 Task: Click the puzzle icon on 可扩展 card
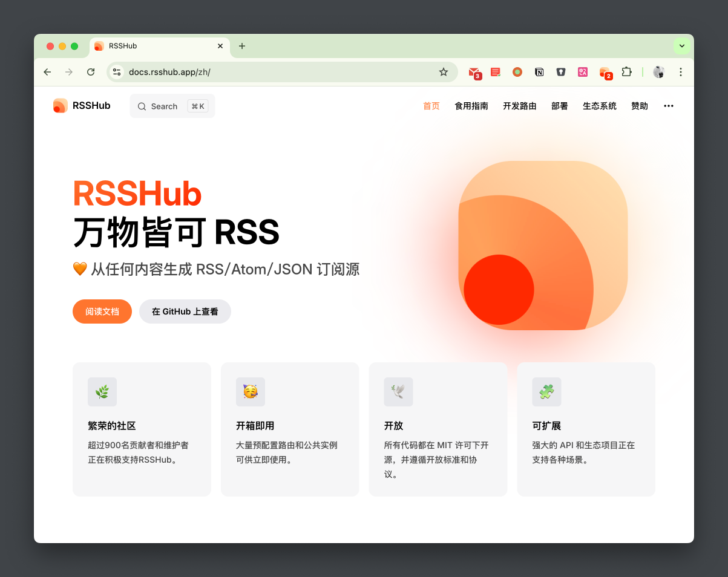(x=546, y=392)
